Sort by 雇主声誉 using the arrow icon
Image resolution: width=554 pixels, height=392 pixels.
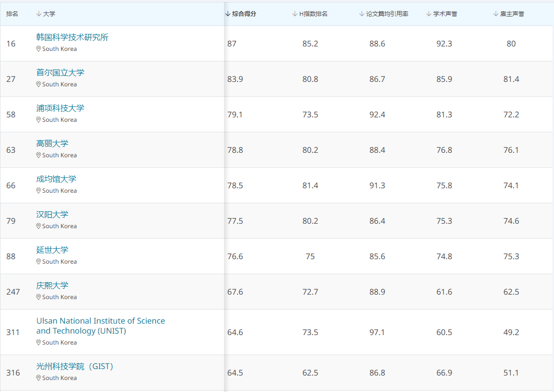496,14
